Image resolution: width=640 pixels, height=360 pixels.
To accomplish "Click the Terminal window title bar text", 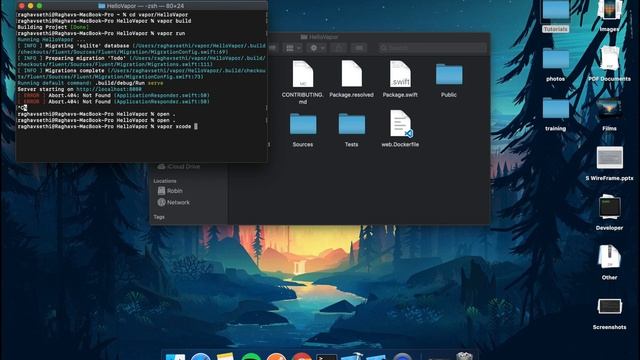I will click(x=142, y=6).
